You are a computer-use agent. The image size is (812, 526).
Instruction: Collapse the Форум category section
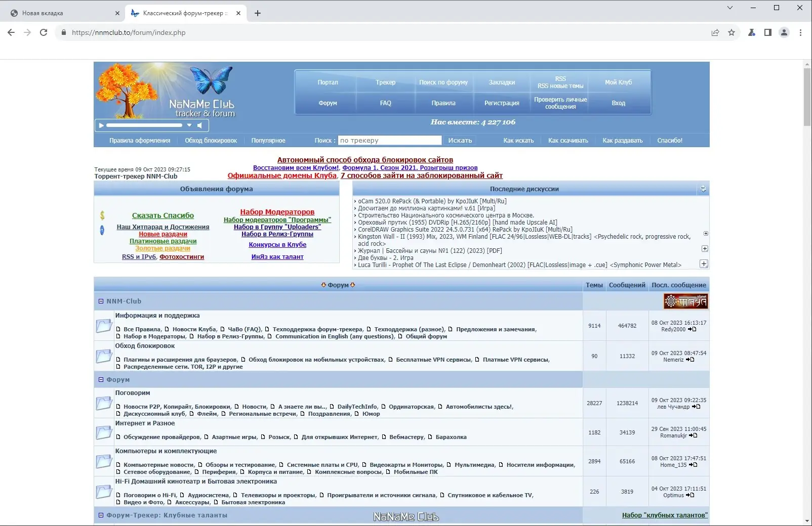point(101,379)
